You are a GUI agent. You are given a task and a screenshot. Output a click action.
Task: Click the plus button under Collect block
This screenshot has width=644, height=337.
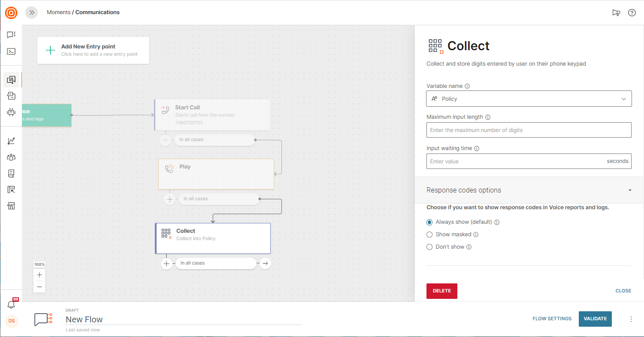click(166, 263)
